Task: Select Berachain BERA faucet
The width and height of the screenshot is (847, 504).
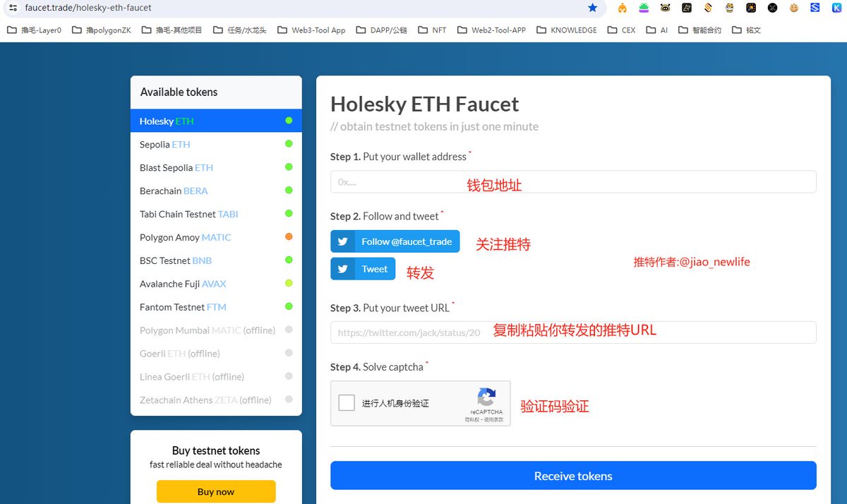Action: [216, 191]
